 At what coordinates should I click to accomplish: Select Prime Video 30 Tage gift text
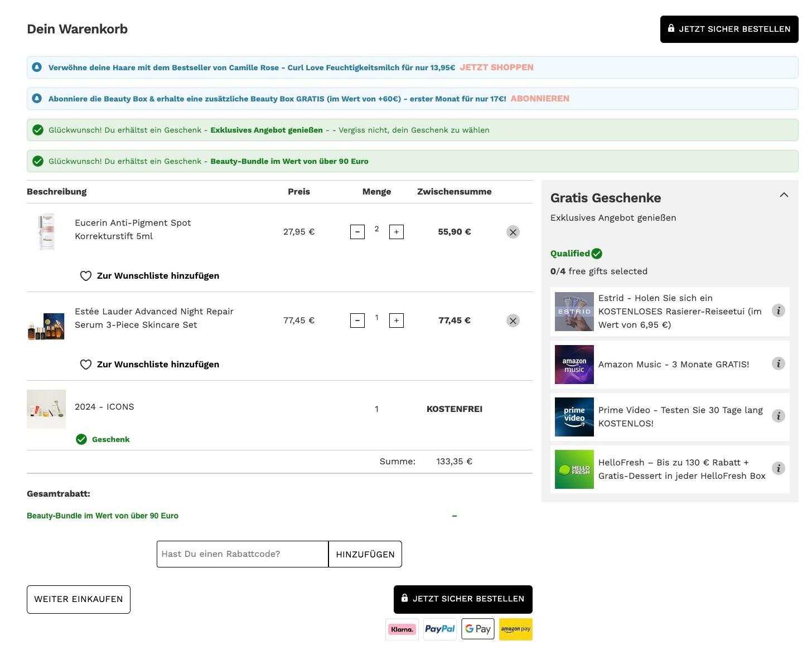[680, 417]
